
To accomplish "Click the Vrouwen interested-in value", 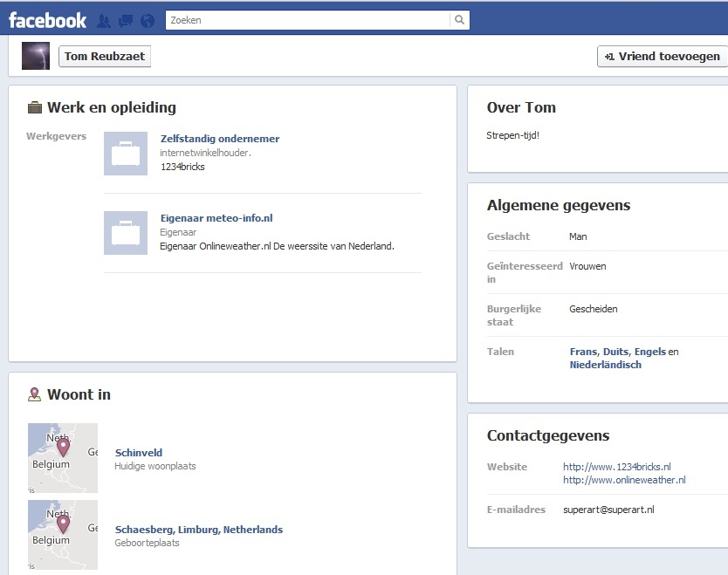I will coord(587,266).
